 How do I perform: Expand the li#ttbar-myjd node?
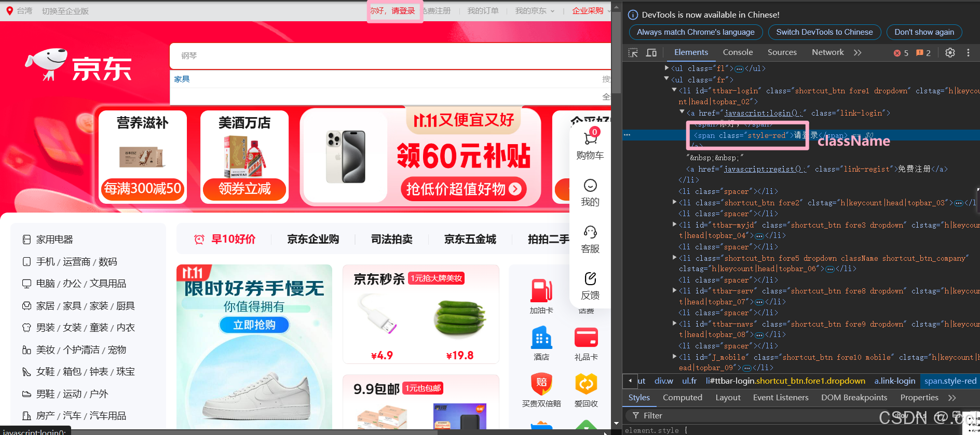pyautogui.click(x=674, y=224)
